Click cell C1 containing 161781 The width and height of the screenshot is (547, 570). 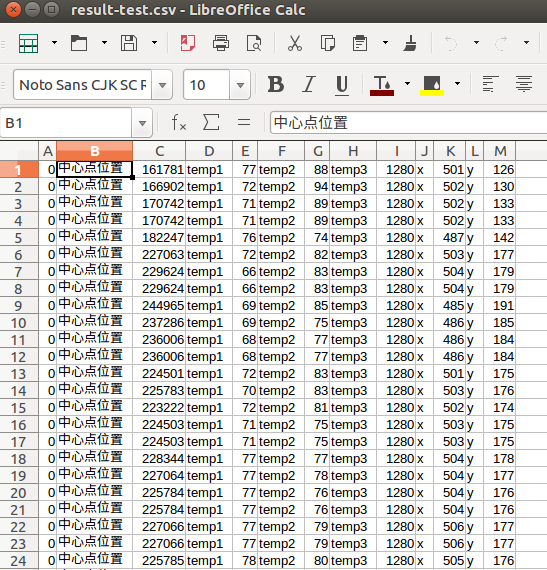(x=159, y=169)
